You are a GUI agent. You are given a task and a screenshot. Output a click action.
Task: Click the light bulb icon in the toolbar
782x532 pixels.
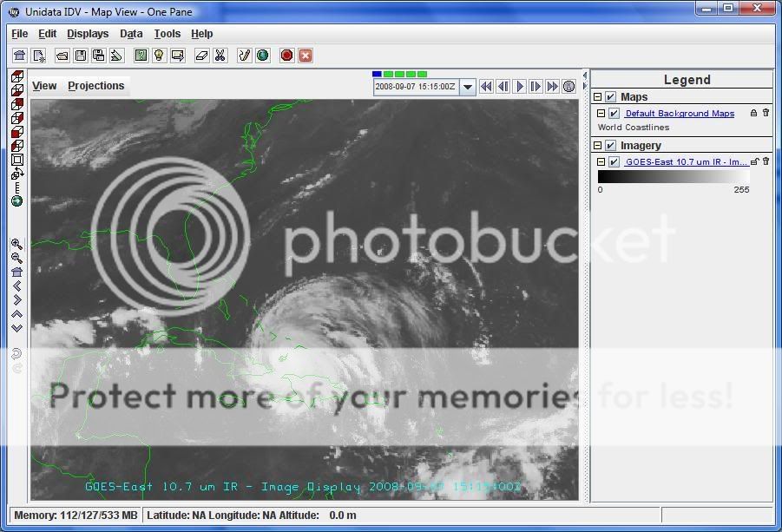click(159, 56)
